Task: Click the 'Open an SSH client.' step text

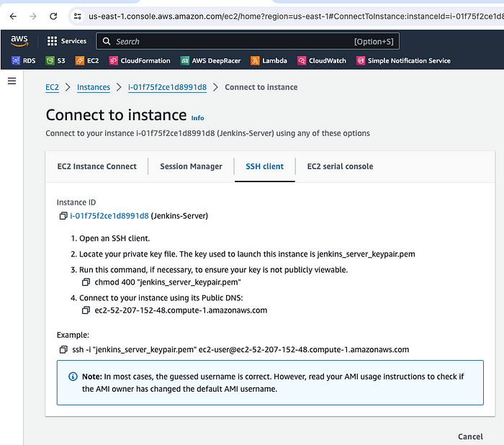Action: pos(114,238)
